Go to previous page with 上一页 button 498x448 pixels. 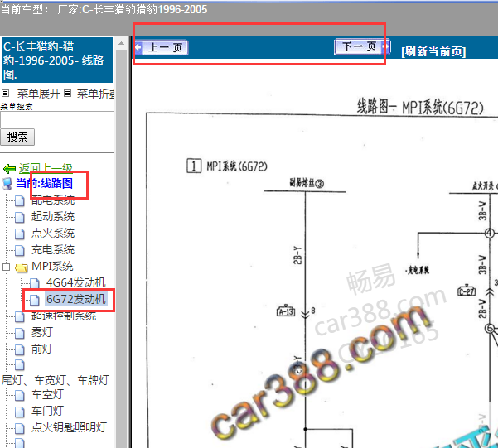(162, 48)
